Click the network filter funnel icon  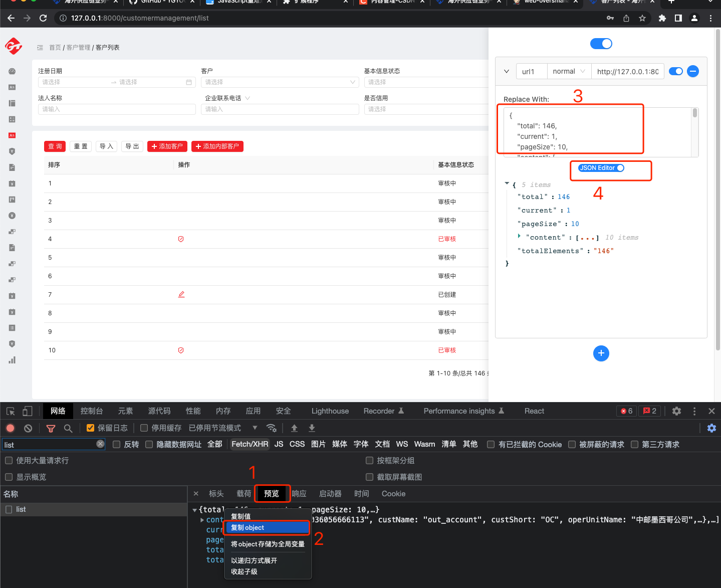[51, 428]
